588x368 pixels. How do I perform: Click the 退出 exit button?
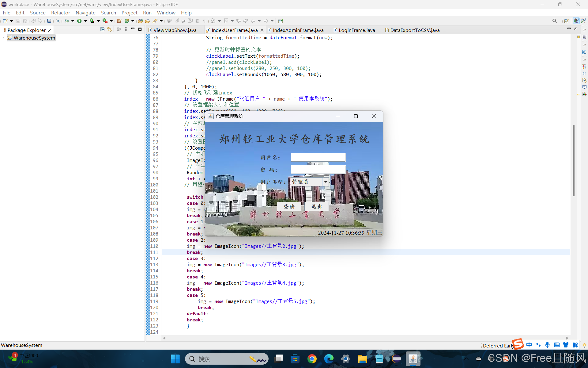tap(317, 207)
